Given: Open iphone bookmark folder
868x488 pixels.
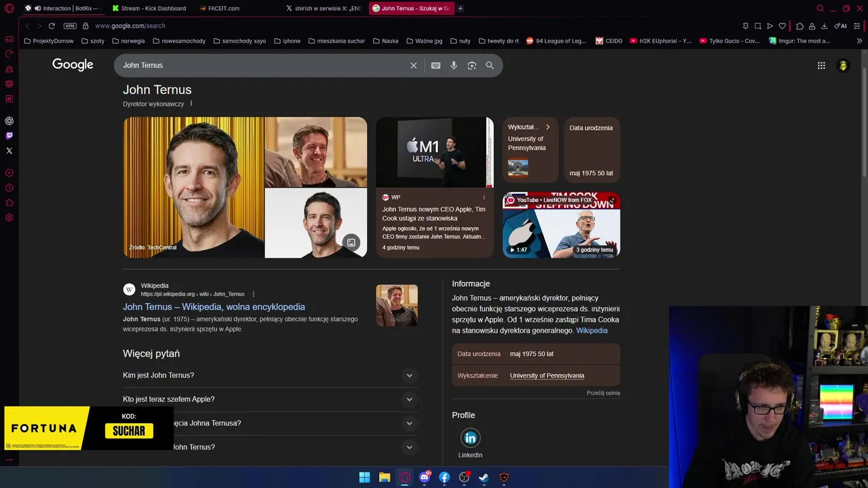Looking at the screenshot, I should pos(287,41).
